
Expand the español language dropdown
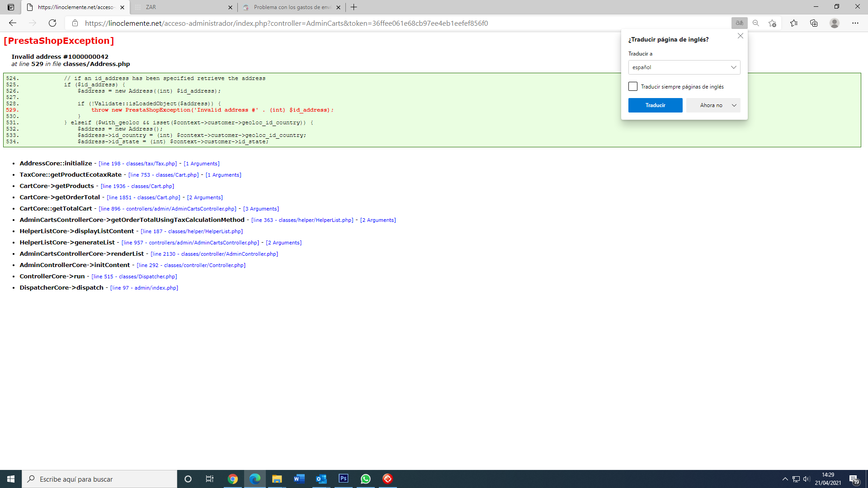pyautogui.click(x=684, y=67)
